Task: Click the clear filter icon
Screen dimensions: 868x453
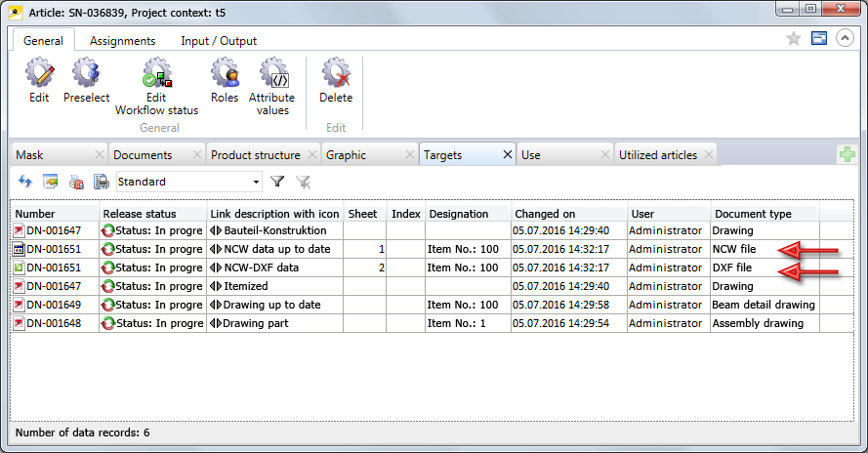Action: point(304,182)
